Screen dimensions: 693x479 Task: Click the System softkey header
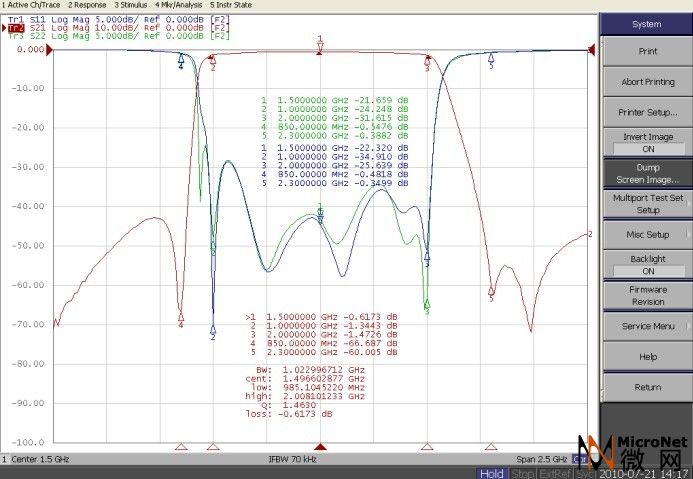coord(646,24)
